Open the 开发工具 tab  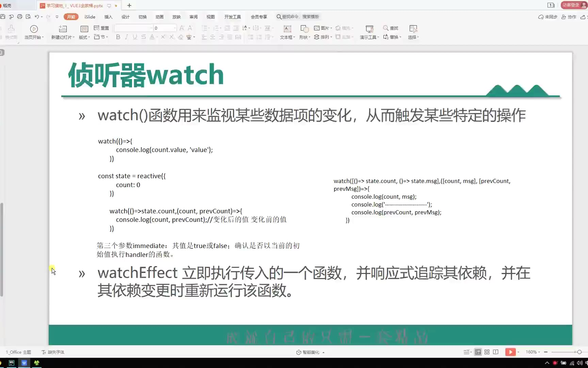pyautogui.click(x=232, y=17)
